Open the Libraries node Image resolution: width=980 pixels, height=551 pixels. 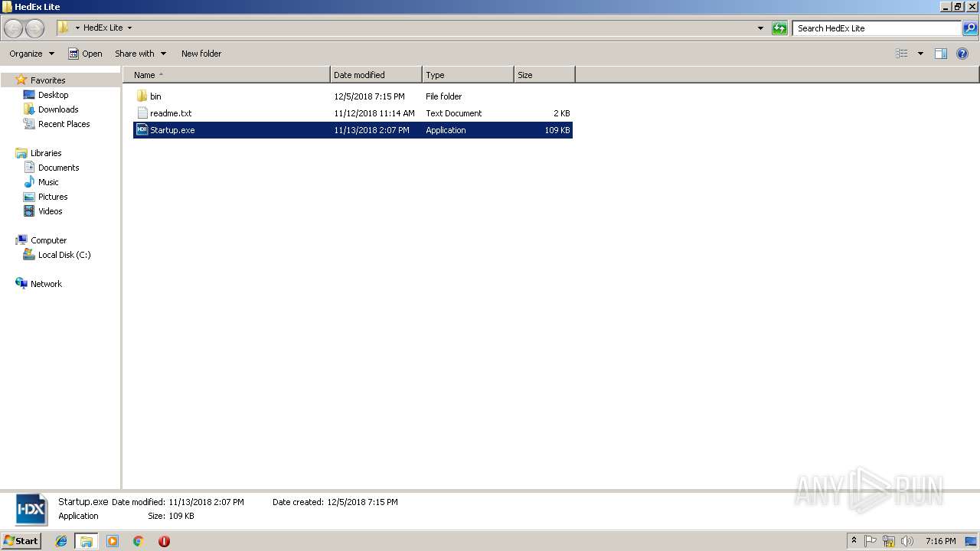coord(45,153)
